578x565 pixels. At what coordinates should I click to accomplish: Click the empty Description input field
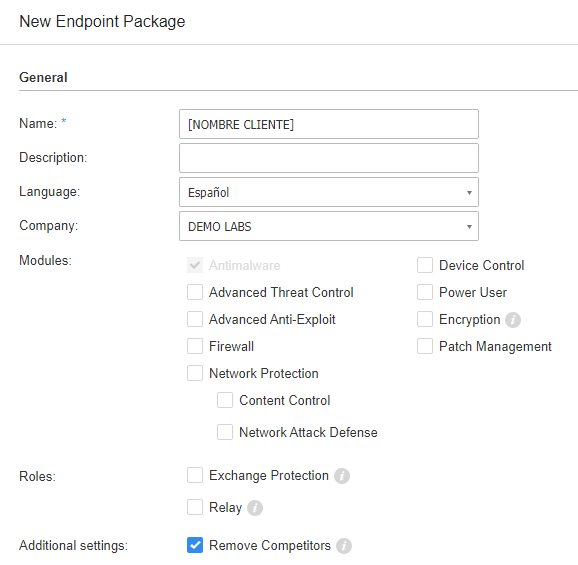[x=329, y=158]
